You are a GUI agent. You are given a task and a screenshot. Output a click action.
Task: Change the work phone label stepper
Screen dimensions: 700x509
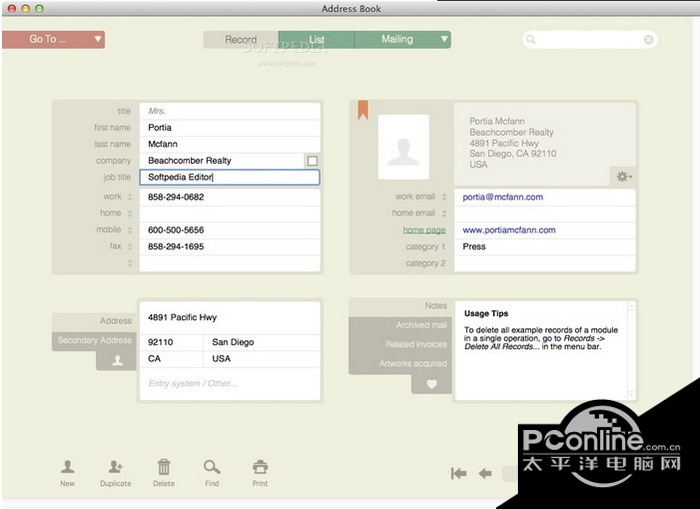click(130, 197)
